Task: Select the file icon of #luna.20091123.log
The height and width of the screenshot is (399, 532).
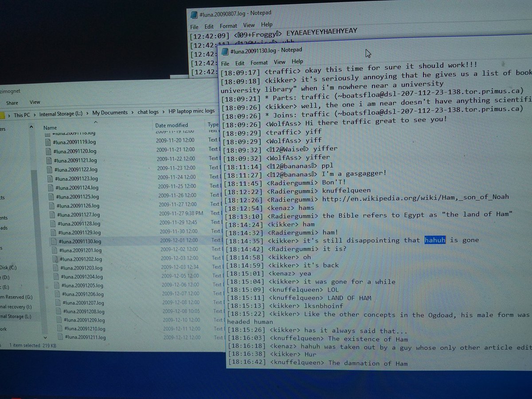Action: click(x=51, y=179)
